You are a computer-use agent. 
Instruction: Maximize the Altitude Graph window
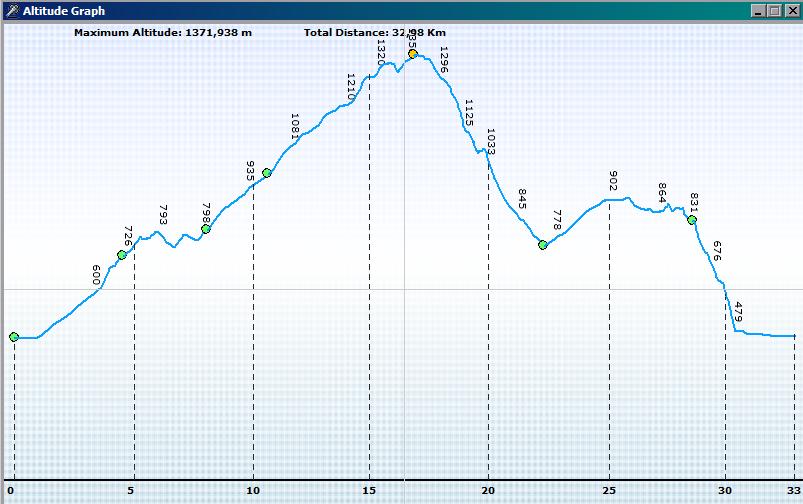pos(775,11)
